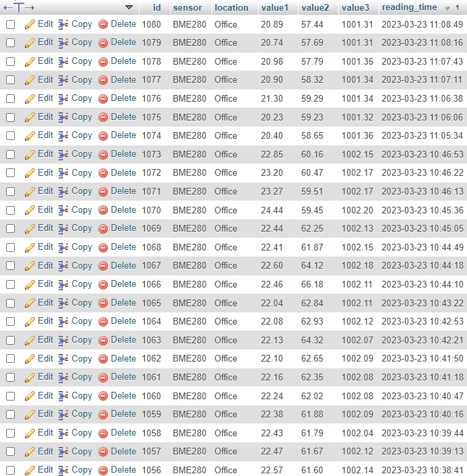Click the full texts toggle arrows in header
467x476 pixels.
click(x=19, y=7)
